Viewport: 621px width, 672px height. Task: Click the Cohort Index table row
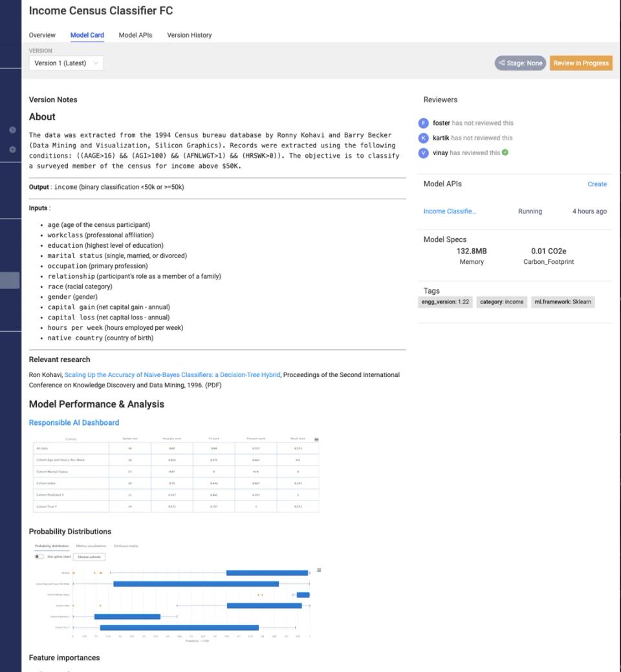pos(176,483)
